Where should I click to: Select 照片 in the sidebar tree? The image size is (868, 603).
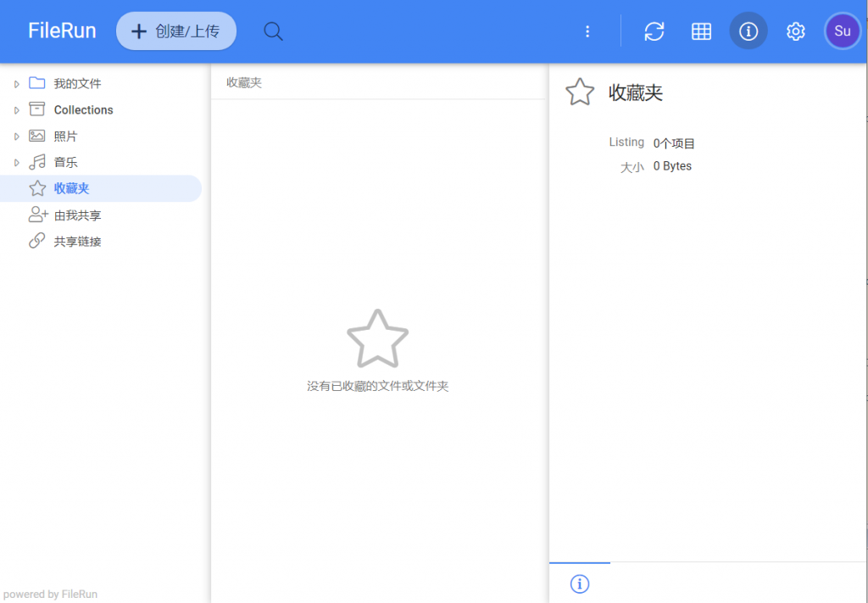click(x=66, y=137)
